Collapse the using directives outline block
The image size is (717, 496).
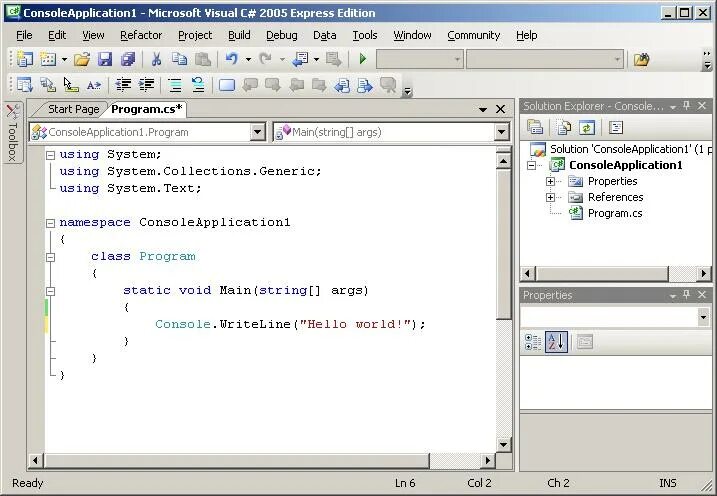(51, 155)
